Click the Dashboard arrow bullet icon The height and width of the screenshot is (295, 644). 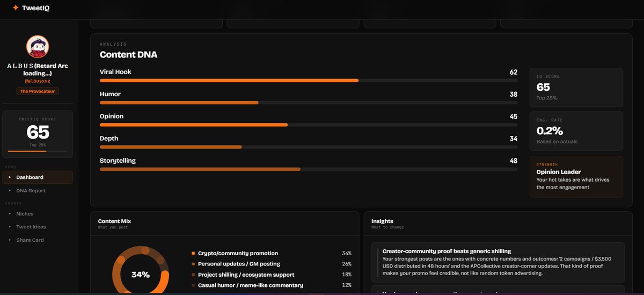(x=10, y=177)
